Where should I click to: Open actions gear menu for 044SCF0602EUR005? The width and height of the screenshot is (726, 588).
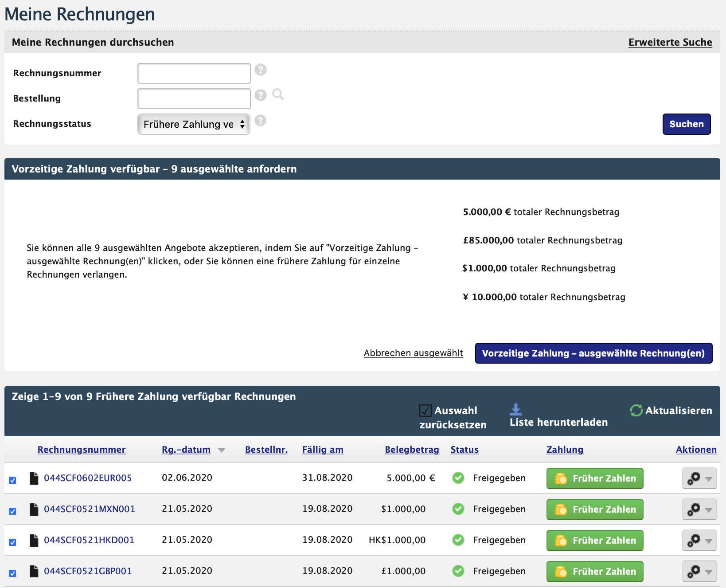click(x=699, y=478)
